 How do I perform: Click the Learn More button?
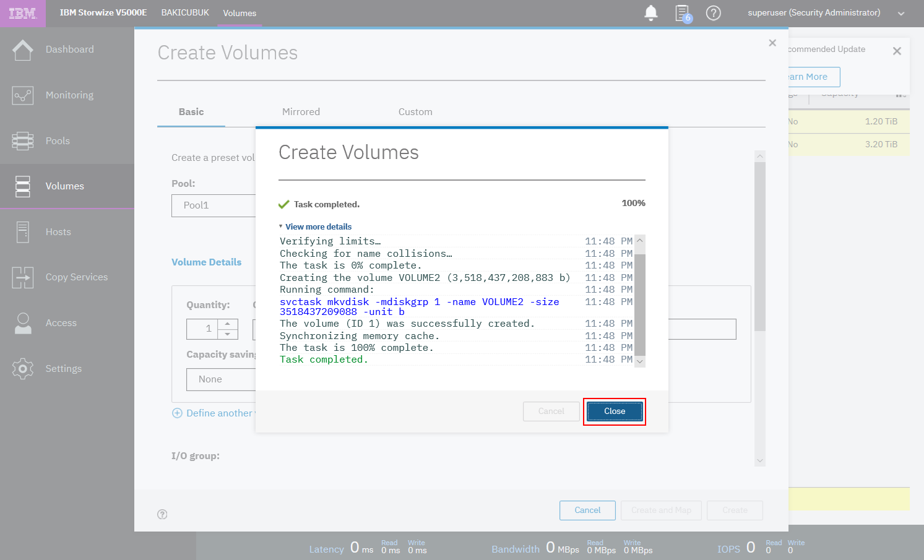(813, 77)
